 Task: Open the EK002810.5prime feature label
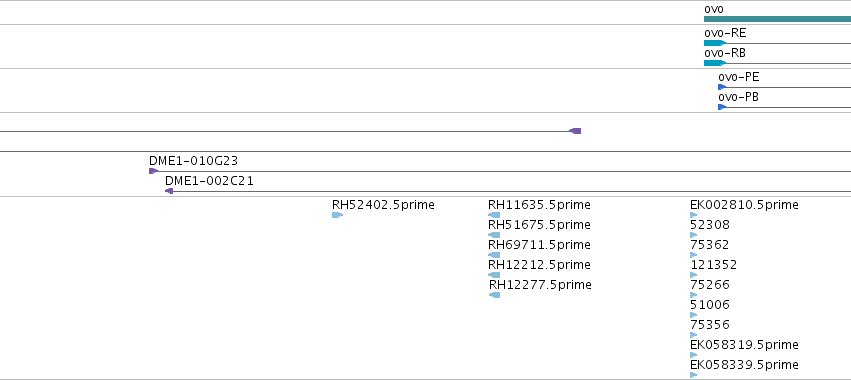[744, 205]
